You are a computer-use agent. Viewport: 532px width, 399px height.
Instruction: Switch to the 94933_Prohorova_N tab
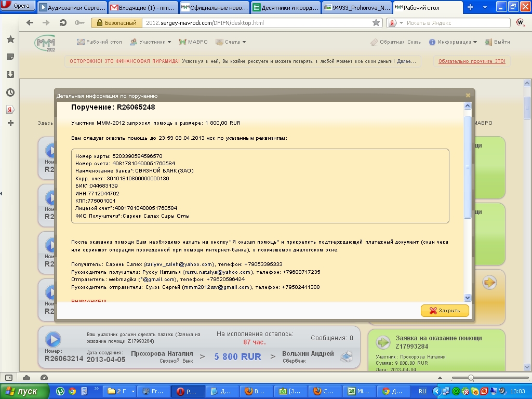click(x=356, y=7)
